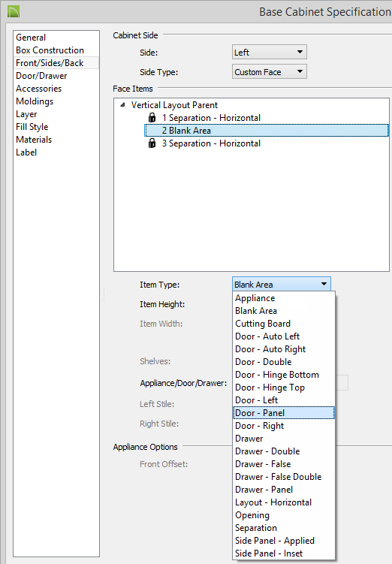The height and width of the screenshot is (564, 392).
Task: Click the lock icon beside 1 Separation - Horizontal
Action: pyautogui.click(x=152, y=117)
